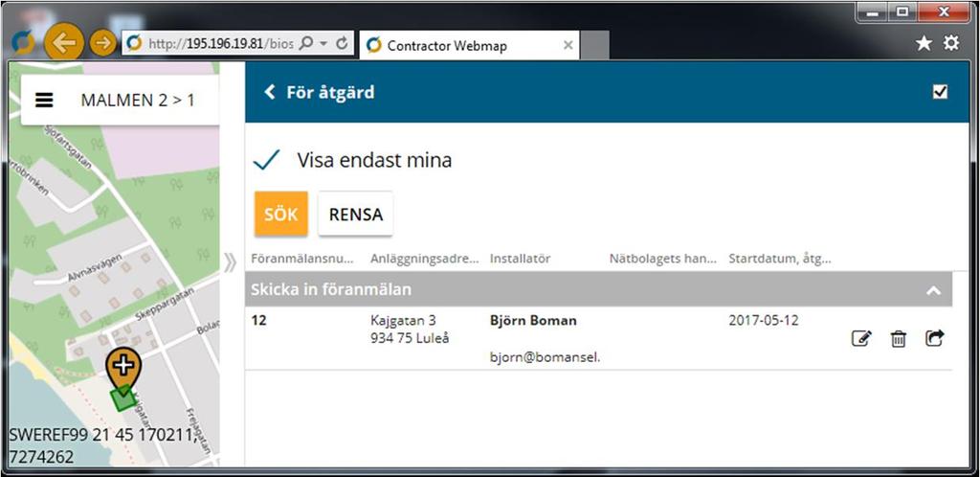Sort by the Startdatum column header
The width and height of the screenshot is (980, 477).
[x=780, y=259]
